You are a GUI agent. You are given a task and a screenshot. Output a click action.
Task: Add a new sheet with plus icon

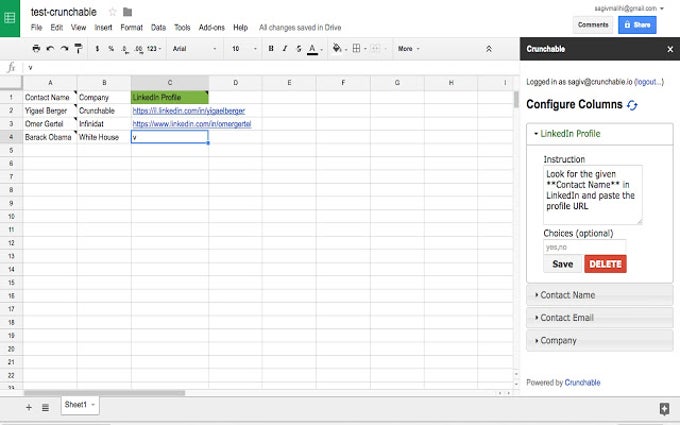point(29,407)
